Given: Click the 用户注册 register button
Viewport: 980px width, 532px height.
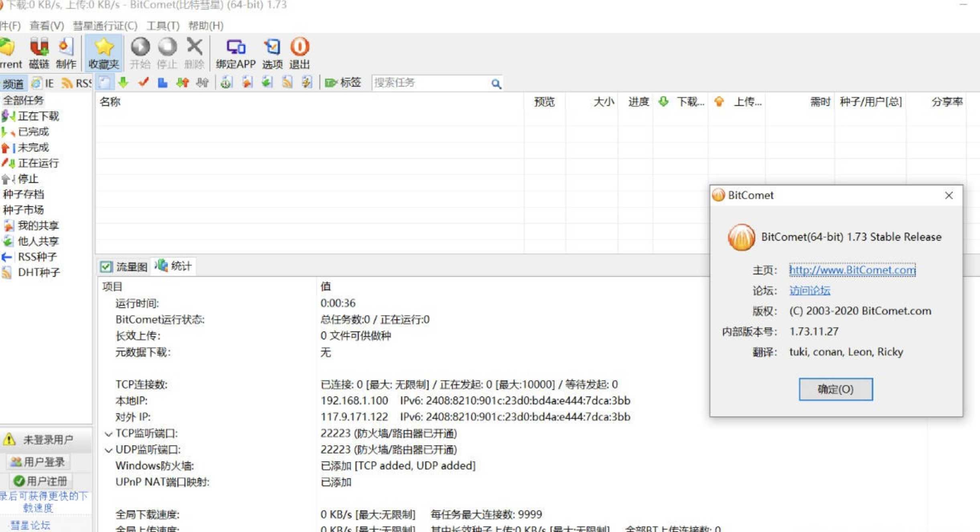Looking at the screenshot, I should click(x=40, y=481).
